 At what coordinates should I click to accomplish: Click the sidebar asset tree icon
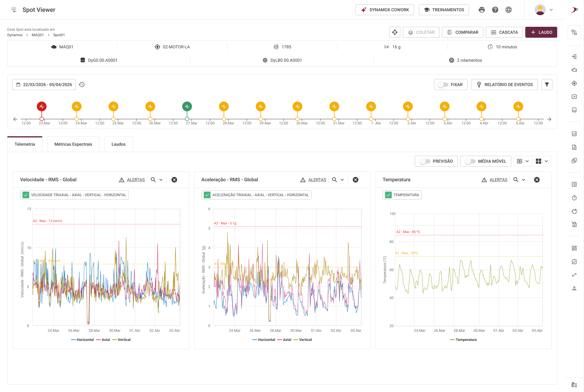coord(574,57)
